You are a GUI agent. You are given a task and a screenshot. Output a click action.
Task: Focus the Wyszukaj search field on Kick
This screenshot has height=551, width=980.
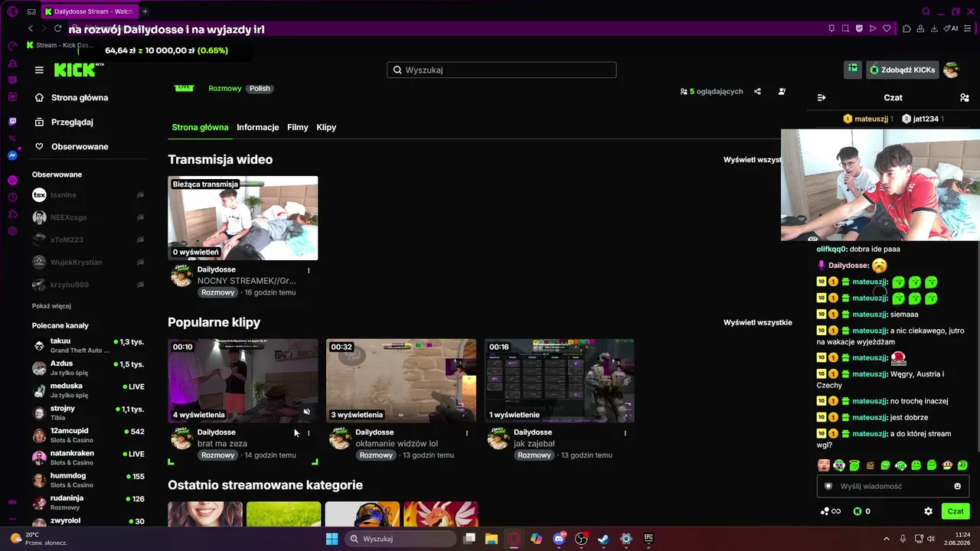pos(501,70)
